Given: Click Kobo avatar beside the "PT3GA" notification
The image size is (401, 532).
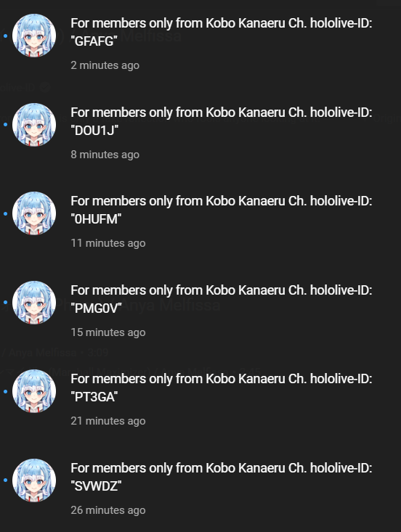Looking at the screenshot, I should pyautogui.click(x=34, y=391).
